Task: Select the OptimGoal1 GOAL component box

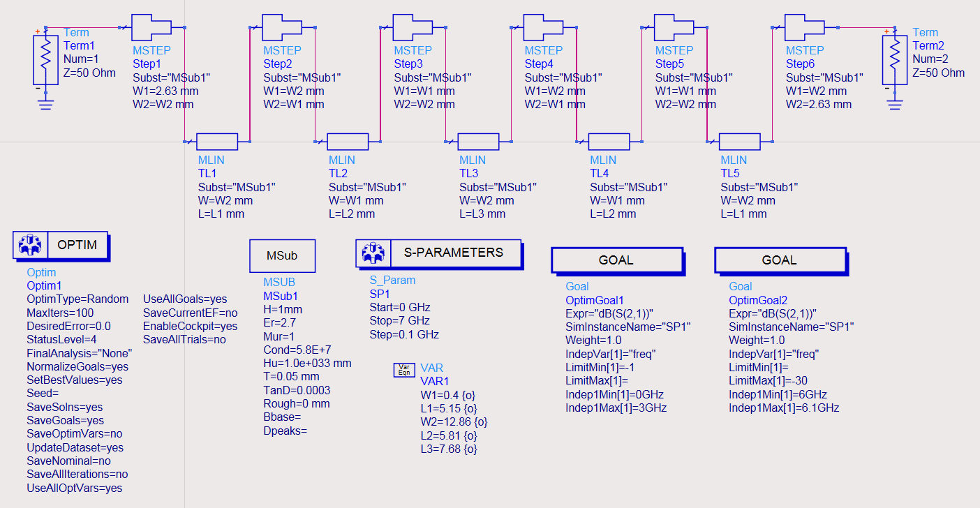Action: coord(617,260)
